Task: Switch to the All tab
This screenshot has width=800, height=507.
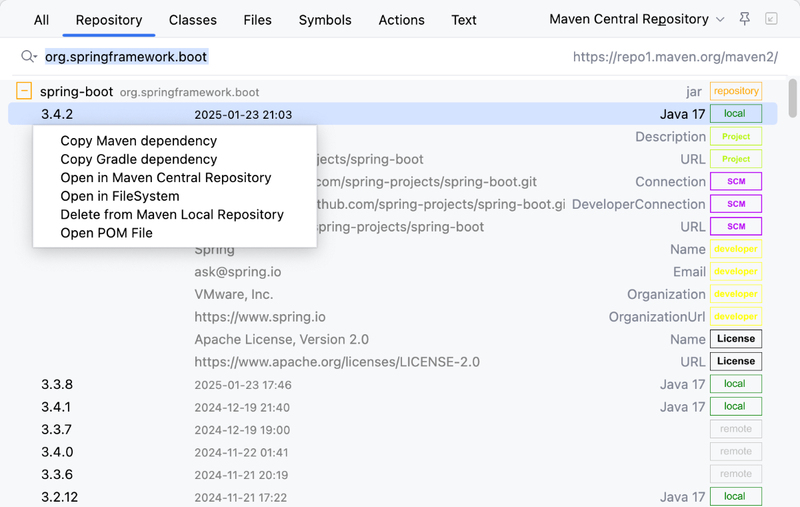Action: [41, 20]
